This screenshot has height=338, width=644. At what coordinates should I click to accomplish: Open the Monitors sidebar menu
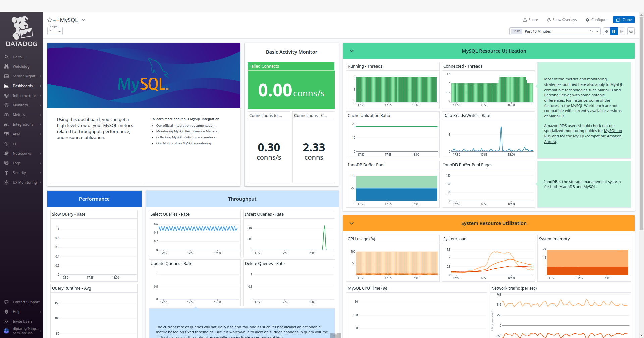click(x=20, y=105)
